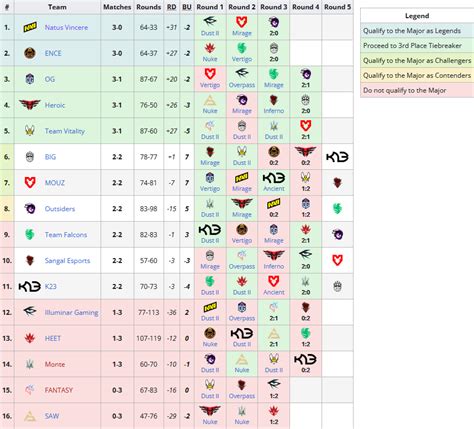
Task: Click the Round 3 column header
Action: point(274,7)
